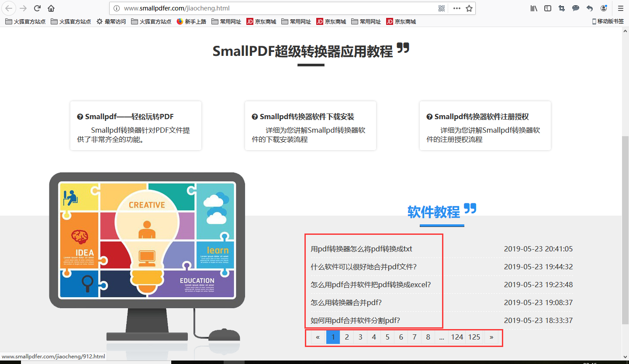Click timestamp 2019-05-23 18:33:37
The height and width of the screenshot is (364, 629).
(x=538, y=320)
